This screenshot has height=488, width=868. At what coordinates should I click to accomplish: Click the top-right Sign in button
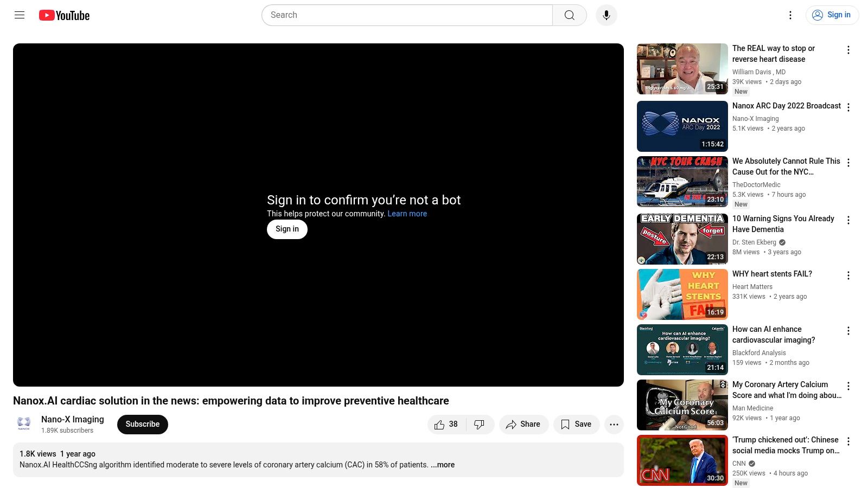(832, 15)
